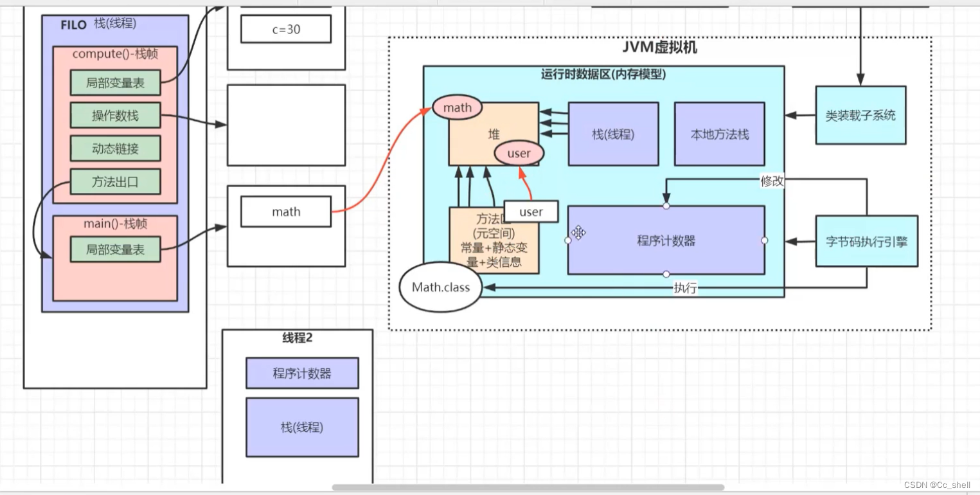Select the 动态链接 box
Screen dimensions: 980x495
point(115,148)
